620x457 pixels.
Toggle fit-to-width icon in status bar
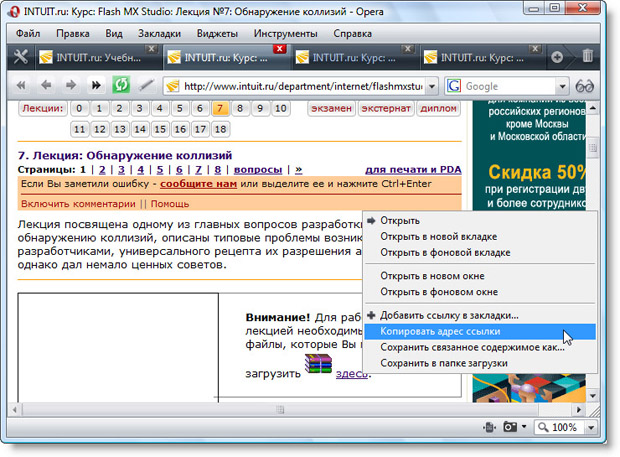point(490,427)
